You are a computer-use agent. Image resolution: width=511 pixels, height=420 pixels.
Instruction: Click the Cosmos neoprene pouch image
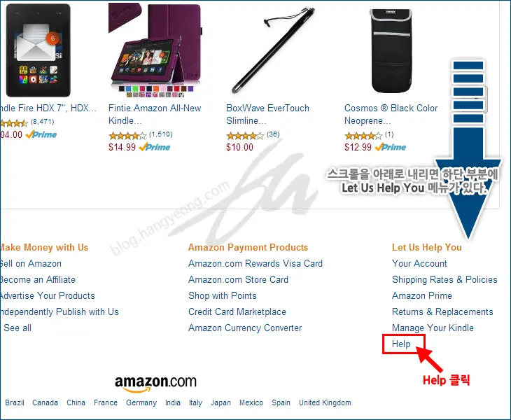pyautogui.click(x=391, y=50)
